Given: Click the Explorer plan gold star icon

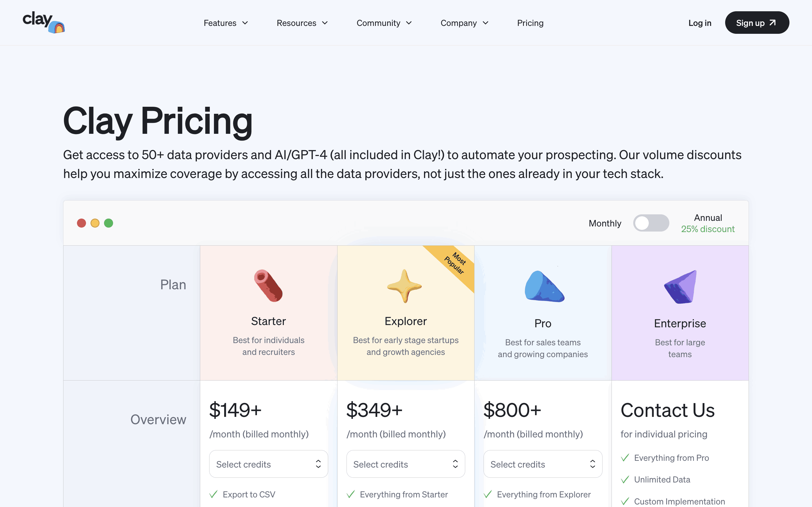Looking at the screenshot, I should [404, 286].
